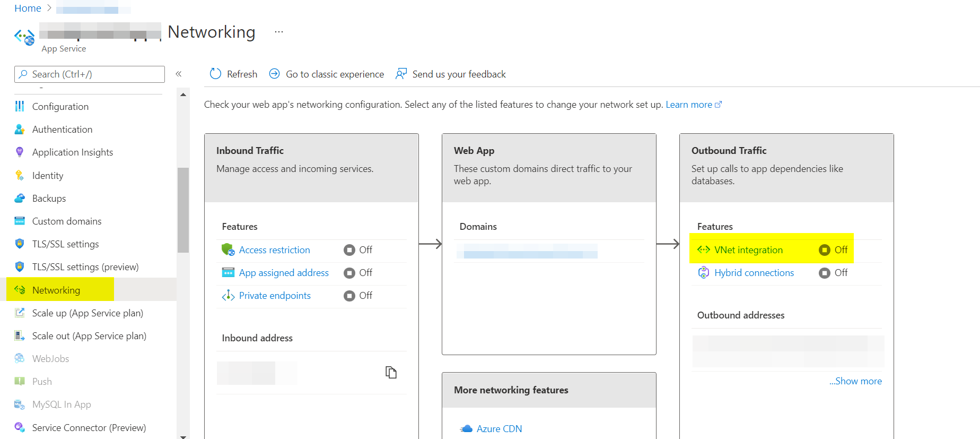Click the Send us your feedback icon

(x=401, y=74)
